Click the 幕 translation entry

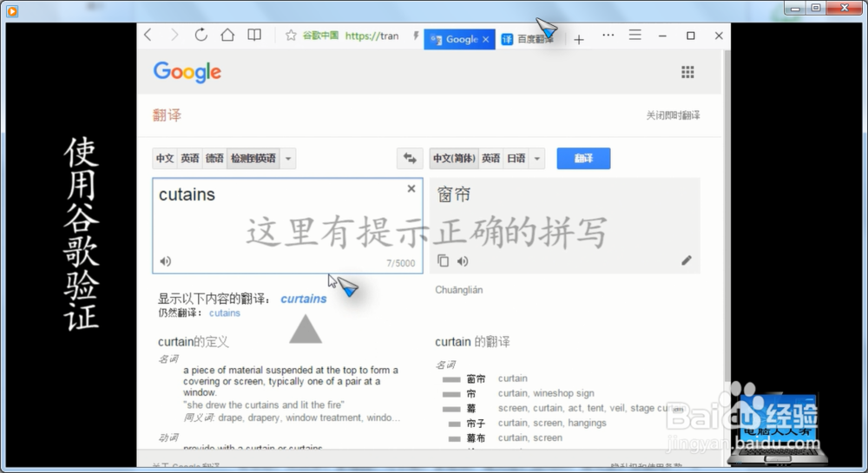[471, 408]
